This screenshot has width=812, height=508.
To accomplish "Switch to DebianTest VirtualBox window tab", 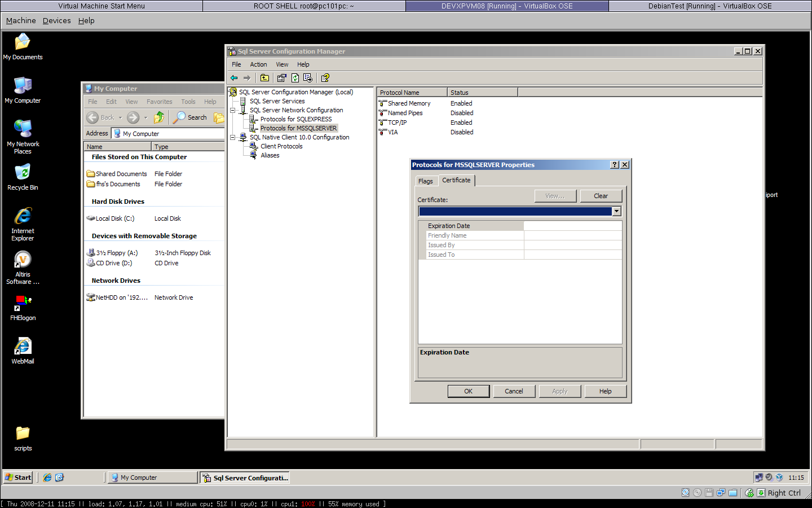I will pos(710,6).
